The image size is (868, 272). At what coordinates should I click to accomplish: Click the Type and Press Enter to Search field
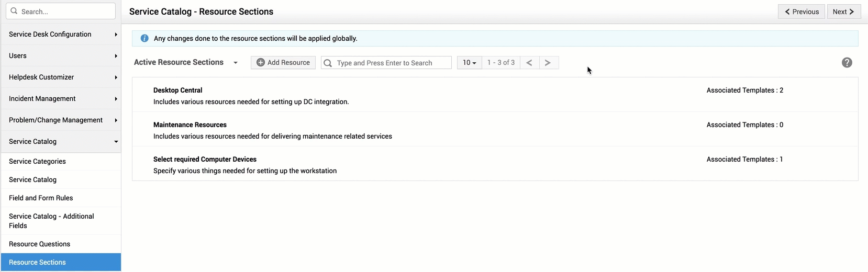coord(386,63)
